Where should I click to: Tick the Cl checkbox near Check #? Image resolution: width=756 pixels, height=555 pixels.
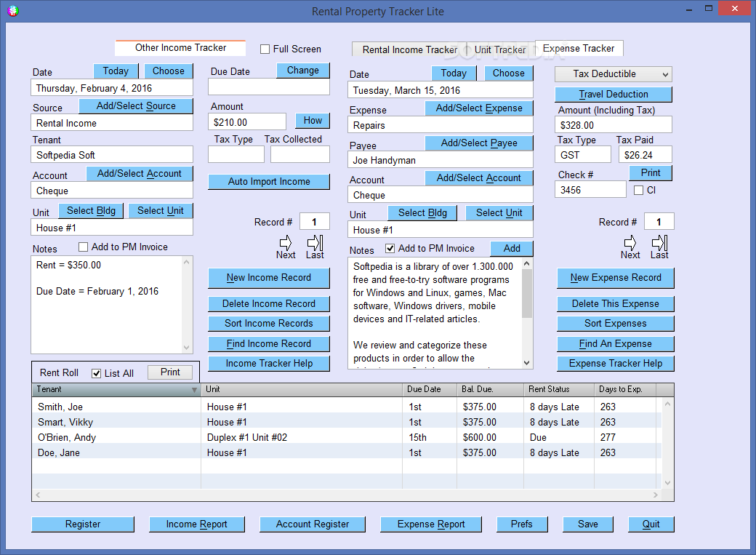tap(638, 190)
